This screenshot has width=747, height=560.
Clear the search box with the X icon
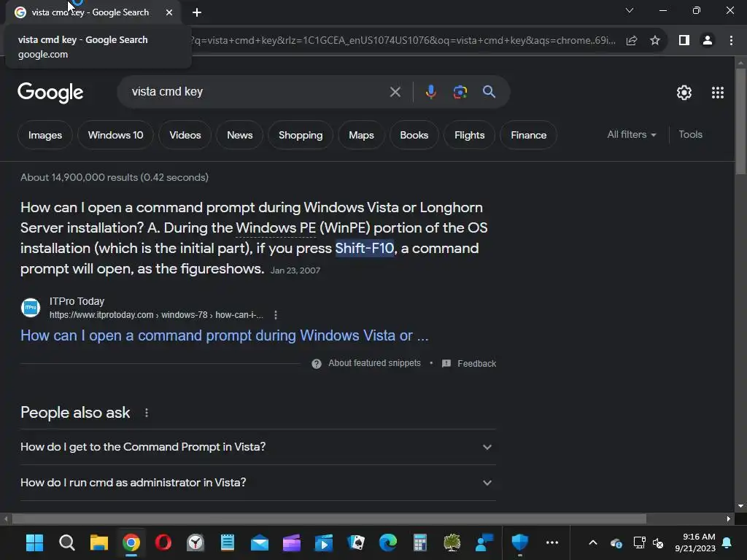click(x=395, y=92)
